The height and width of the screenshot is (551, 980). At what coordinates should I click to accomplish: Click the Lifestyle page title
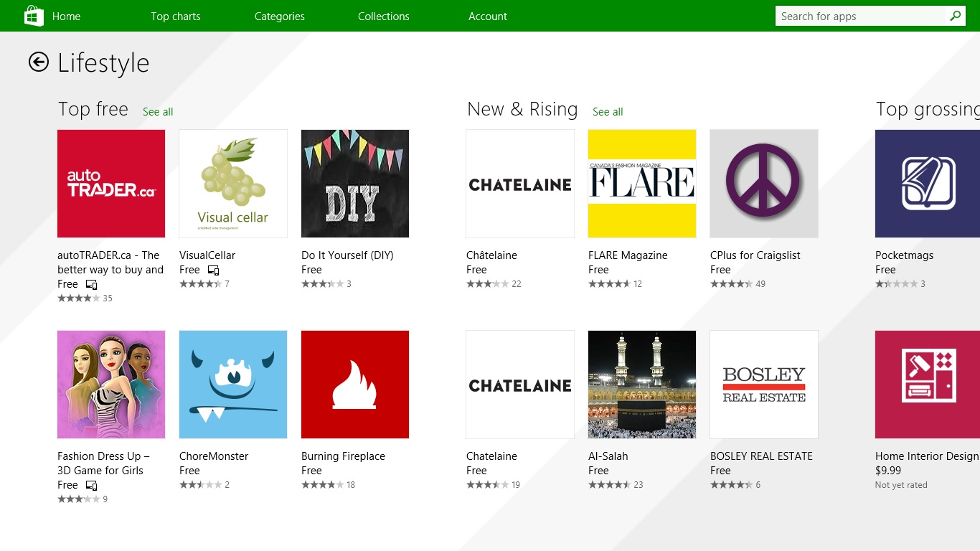pyautogui.click(x=103, y=63)
